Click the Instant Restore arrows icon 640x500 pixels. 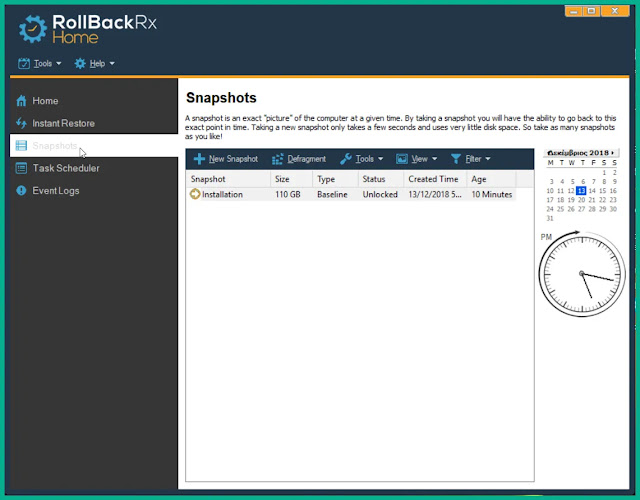coord(21,123)
